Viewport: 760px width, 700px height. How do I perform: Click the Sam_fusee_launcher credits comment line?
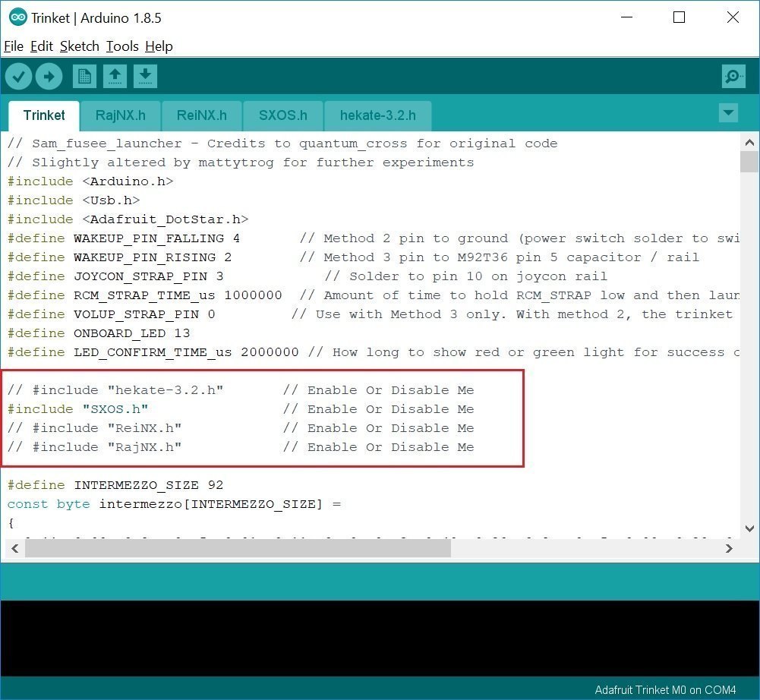[282, 143]
